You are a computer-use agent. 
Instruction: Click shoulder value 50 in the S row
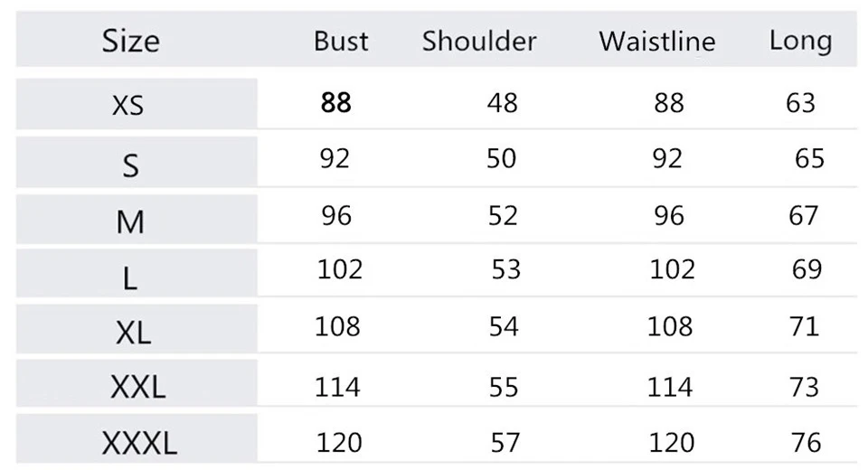501,158
